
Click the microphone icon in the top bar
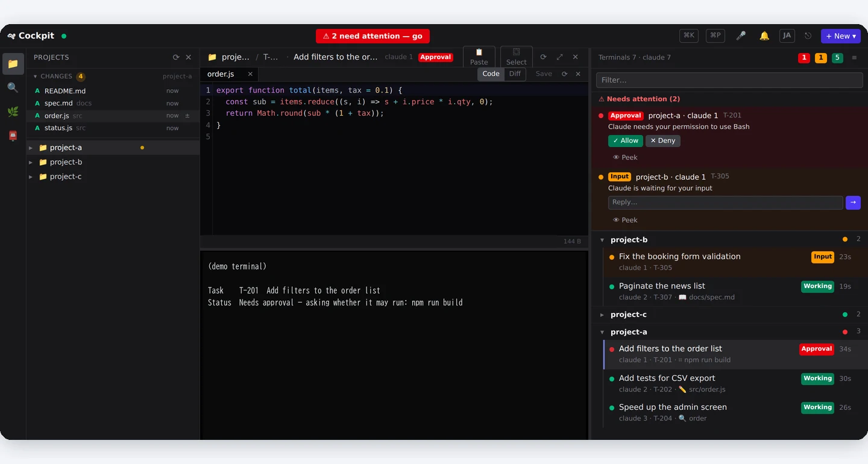pyautogui.click(x=741, y=36)
